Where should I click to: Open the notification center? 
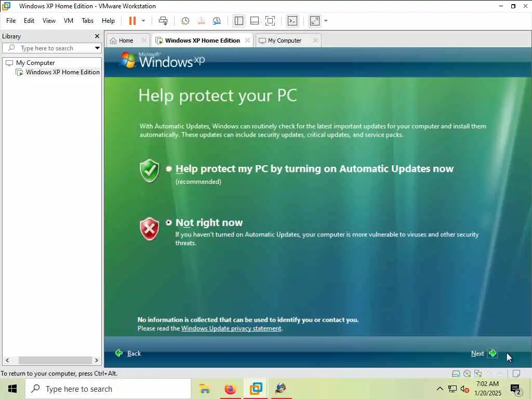[516, 390]
